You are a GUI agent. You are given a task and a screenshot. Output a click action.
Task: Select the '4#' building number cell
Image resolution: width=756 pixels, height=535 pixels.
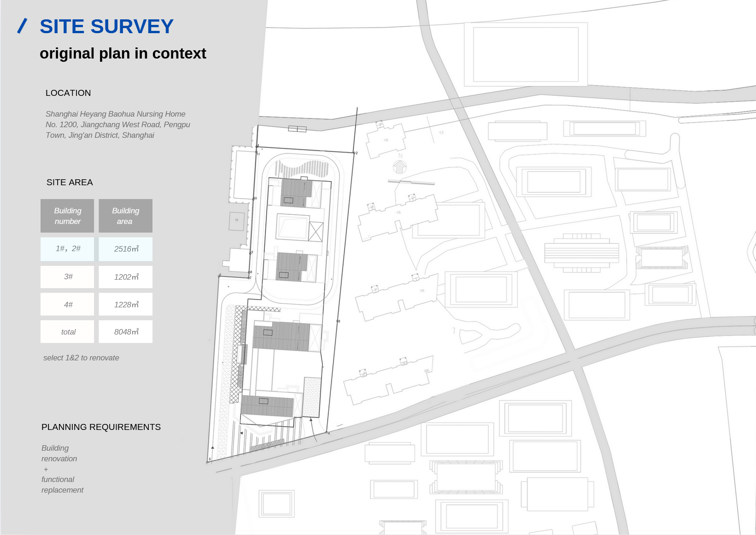point(67,305)
